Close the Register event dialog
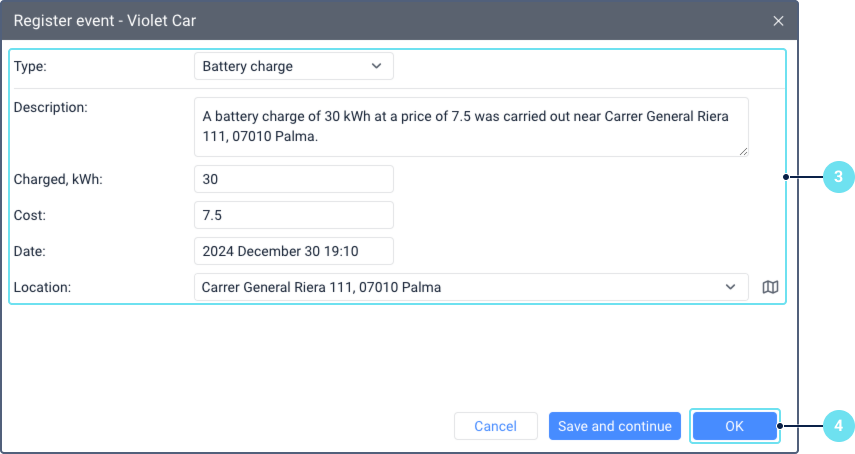855x454 pixels. point(779,20)
